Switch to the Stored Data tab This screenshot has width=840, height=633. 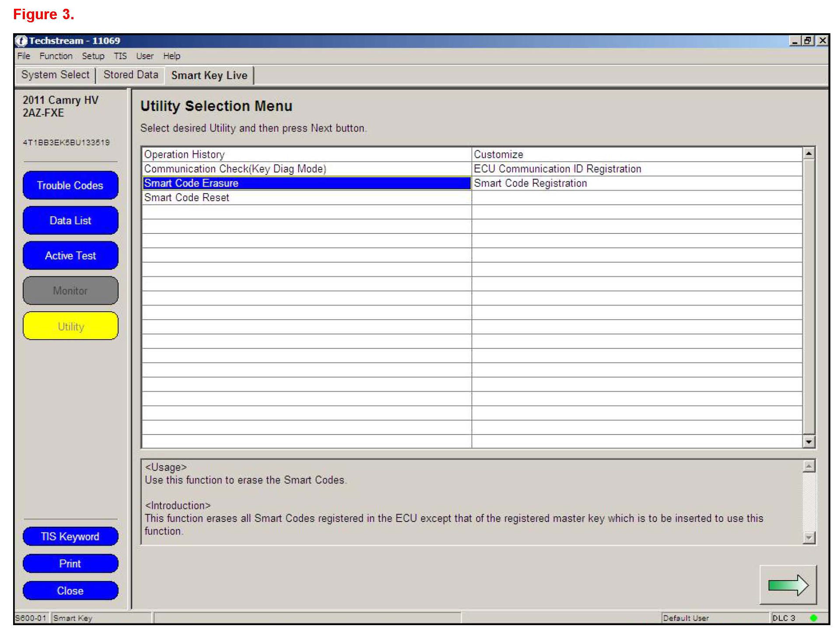pyautogui.click(x=131, y=75)
